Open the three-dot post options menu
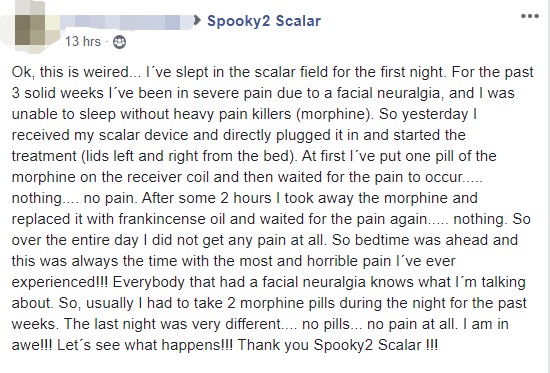 pyautogui.click(x=530, y=16)
